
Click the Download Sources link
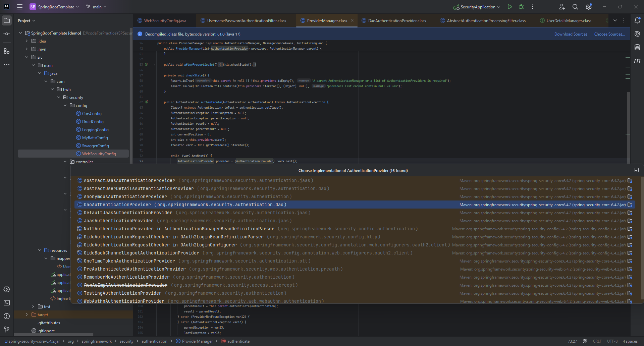571,34
